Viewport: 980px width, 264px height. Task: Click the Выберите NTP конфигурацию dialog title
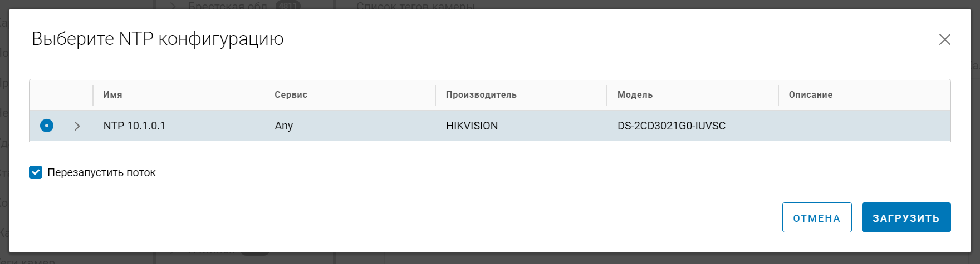158,39
